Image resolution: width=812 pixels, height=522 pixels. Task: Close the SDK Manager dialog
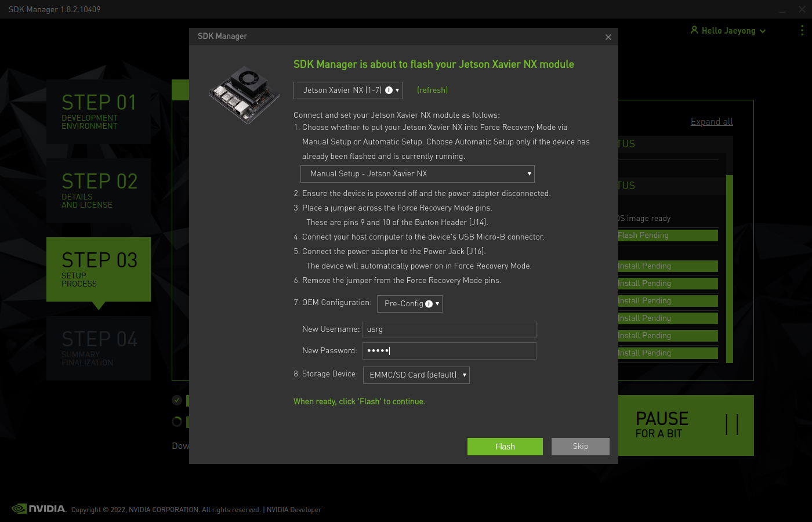click(608, 37)
